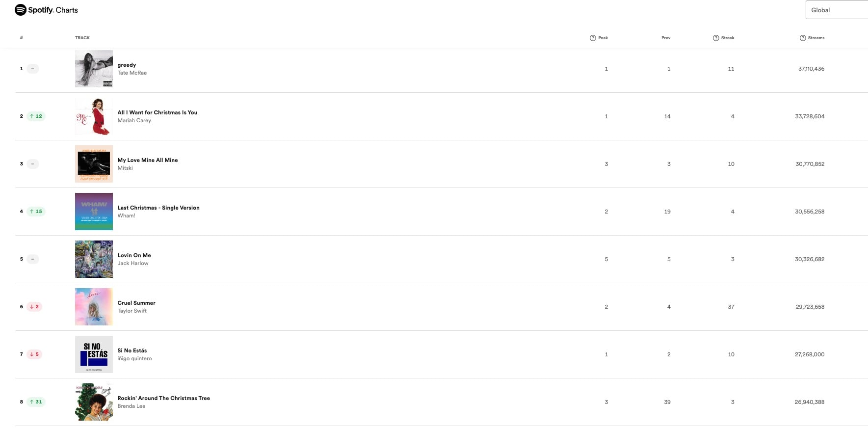Click the down 5 rank change indicator
Screen dimensions: 868x428
pos(34,354)
